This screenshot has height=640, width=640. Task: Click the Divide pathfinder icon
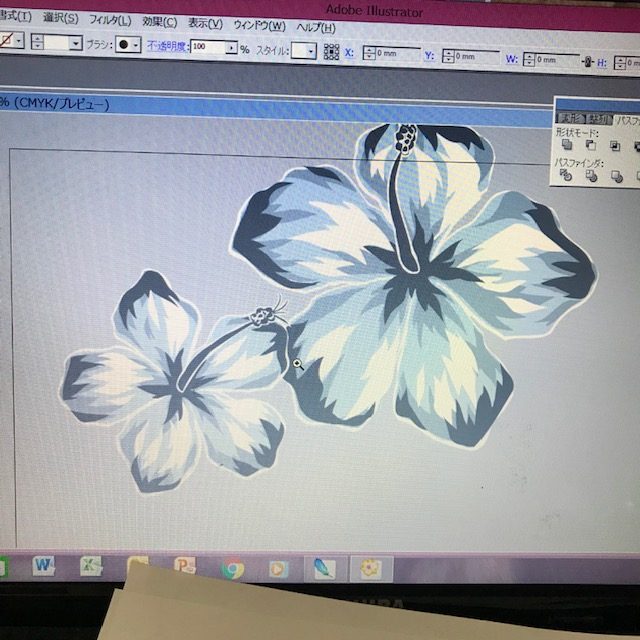click(x=566, y=176)
